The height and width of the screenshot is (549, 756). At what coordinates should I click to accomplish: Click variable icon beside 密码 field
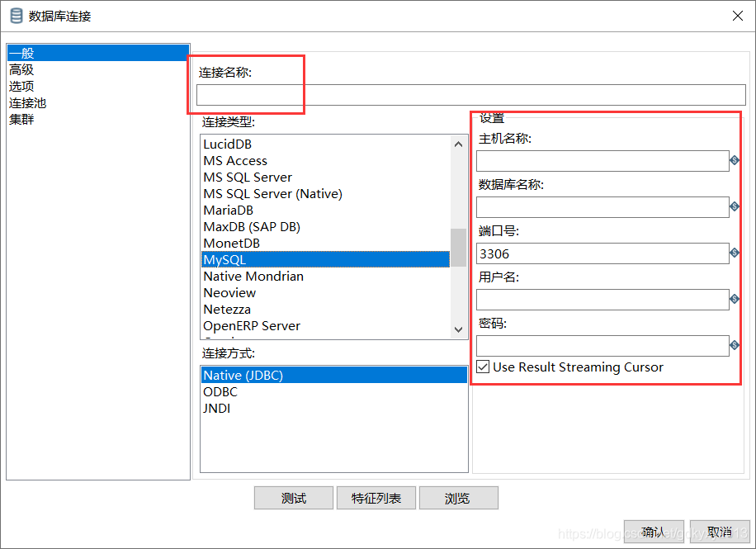click(x=735, y=345)
